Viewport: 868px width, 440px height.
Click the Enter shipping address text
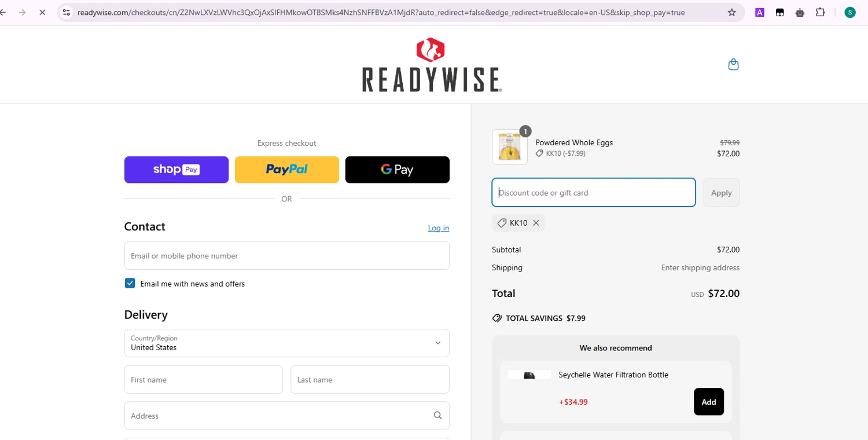click(700, 267)
